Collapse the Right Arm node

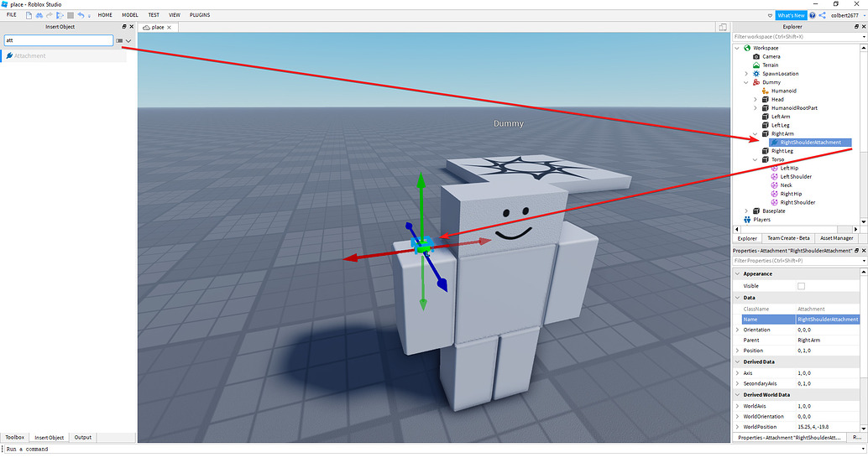click(x=755, y=134)
